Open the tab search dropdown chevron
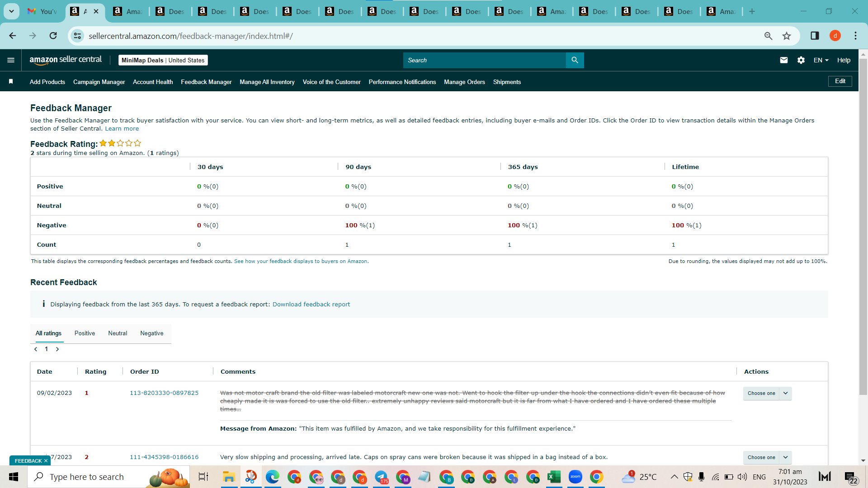The width and height of the screenshot is (868, 488). point(11,11)
